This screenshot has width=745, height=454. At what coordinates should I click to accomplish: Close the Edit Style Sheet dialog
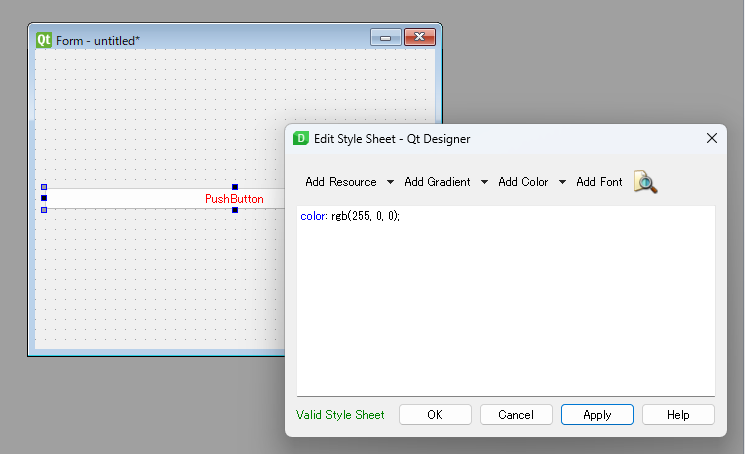coord(712,138)
